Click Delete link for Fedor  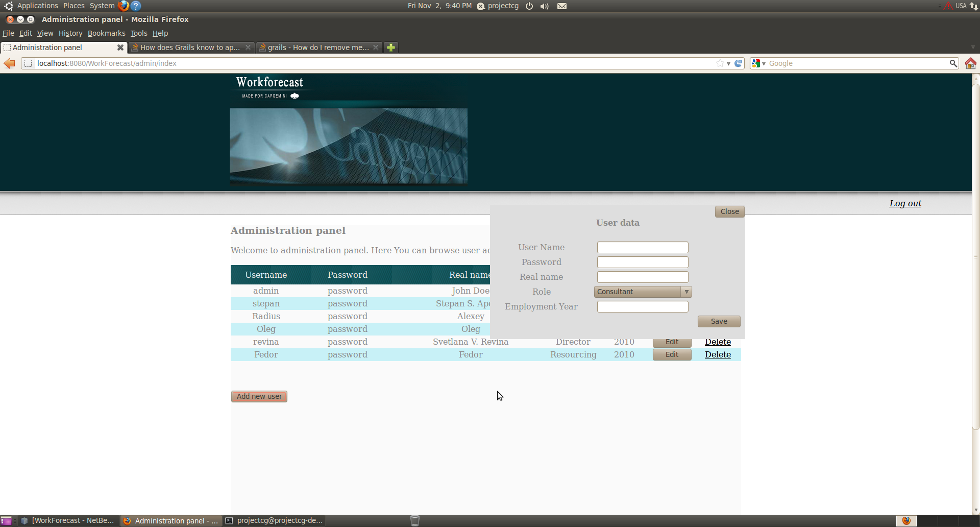[718, 354]
